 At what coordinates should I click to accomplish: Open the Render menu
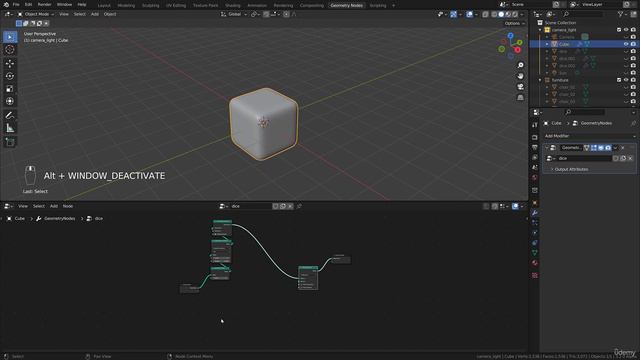coord(44,4)
